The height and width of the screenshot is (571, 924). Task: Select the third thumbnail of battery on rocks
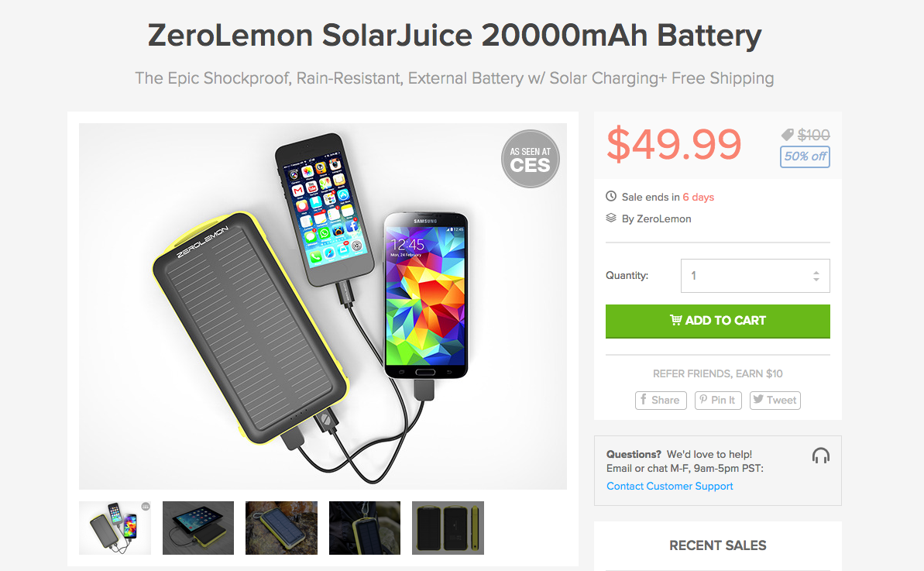[x=281, y=528]
